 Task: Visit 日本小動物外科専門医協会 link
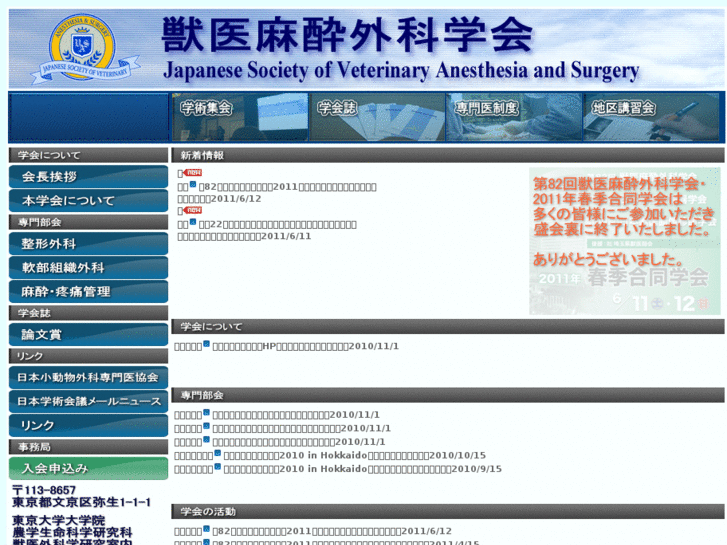88,378
